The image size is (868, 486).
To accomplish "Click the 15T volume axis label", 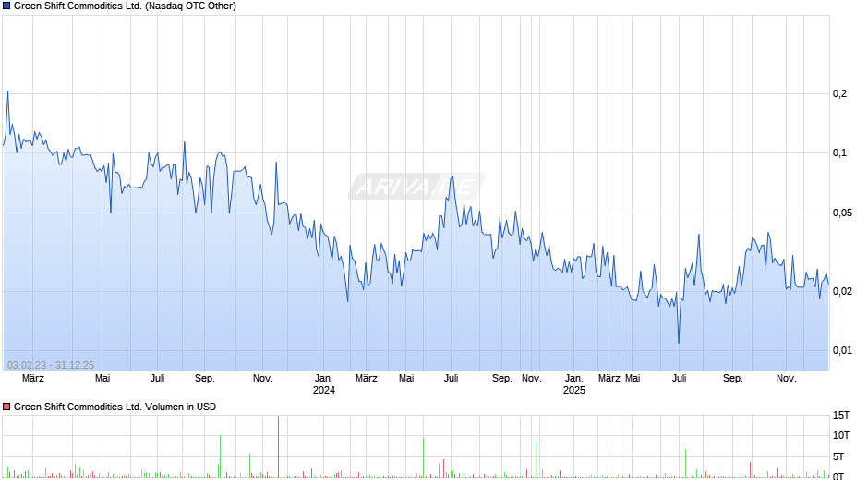I will point(841,416).
